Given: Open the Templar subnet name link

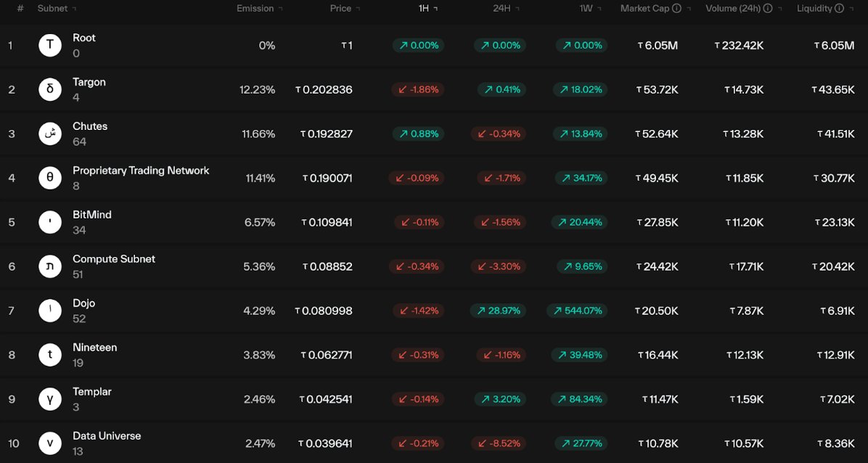Looking at the screenshot, I should click(92, 392).
